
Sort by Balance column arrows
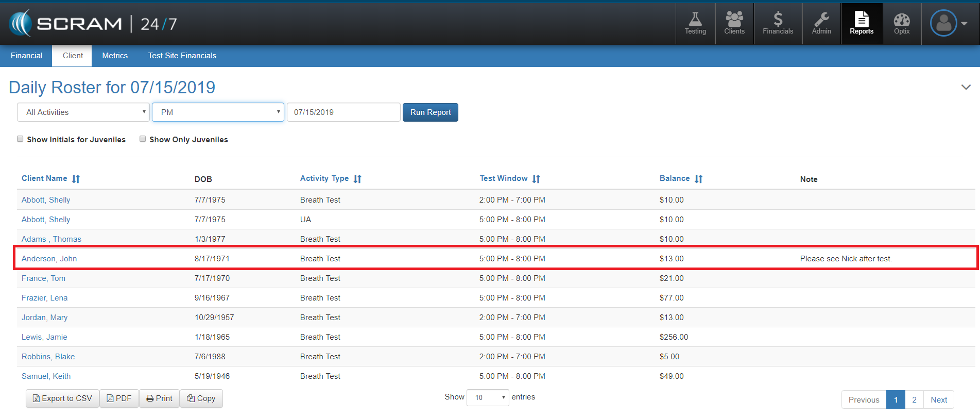(698, 179)
